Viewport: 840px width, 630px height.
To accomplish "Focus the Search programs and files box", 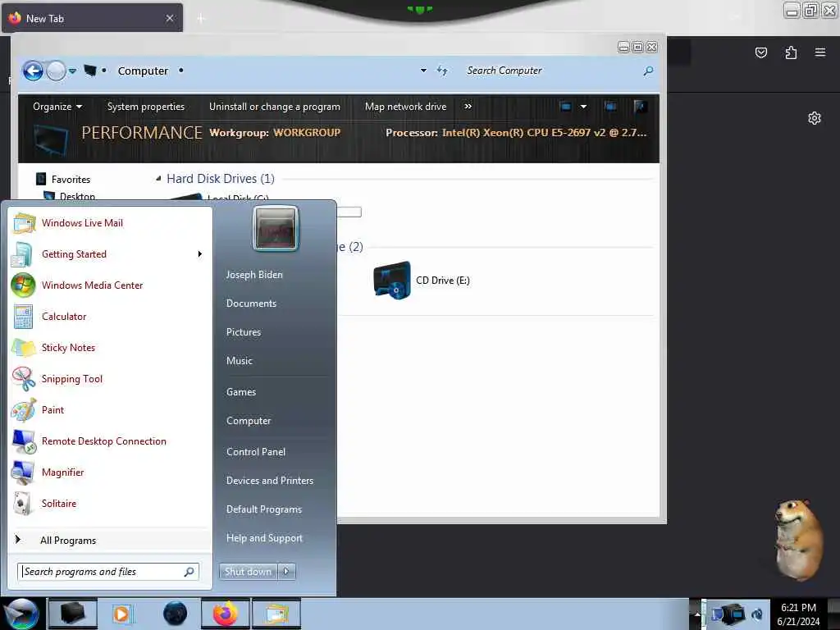I will [x=108, y=572].
